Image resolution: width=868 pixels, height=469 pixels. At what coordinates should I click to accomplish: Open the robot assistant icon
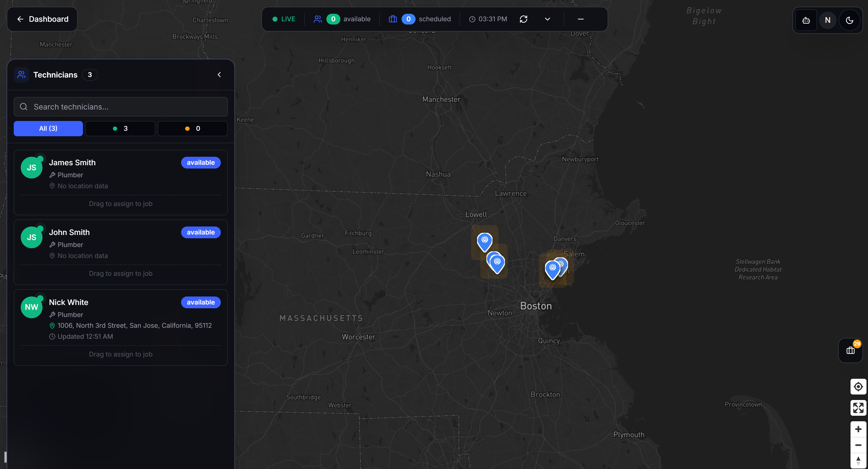(x=806, y=20)
